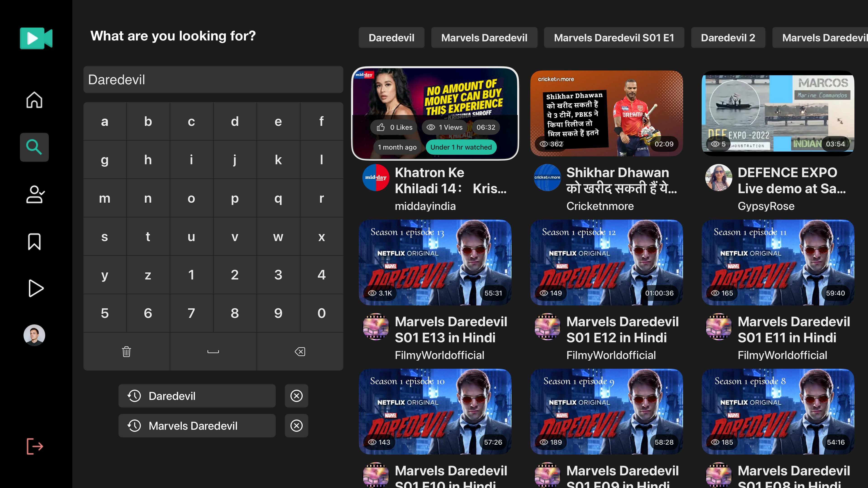Open the Subscriptions user-check icon
868x488 pixels.
tap(35, 194)
